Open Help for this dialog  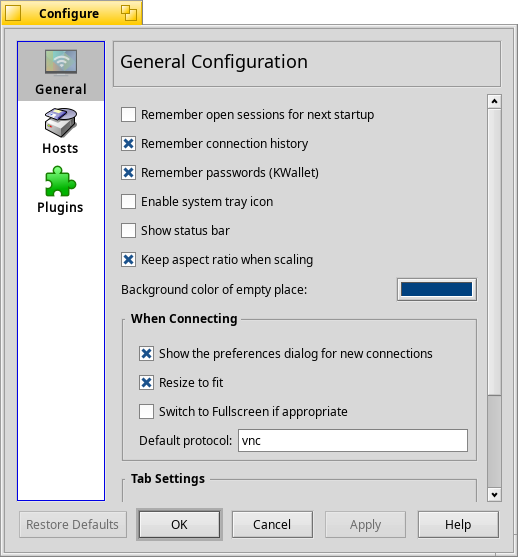pyautogui.click(x=458, y=525)
